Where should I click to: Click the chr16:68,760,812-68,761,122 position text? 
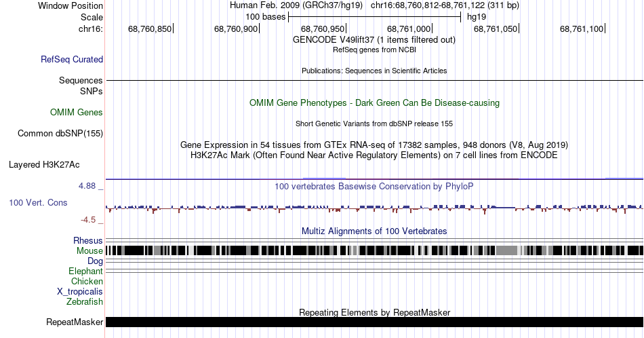(445, 5)
